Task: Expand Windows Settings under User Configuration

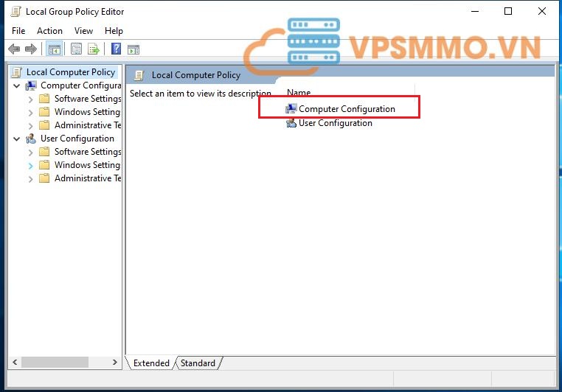Action: pyautogui.click(x=30, y=166)
